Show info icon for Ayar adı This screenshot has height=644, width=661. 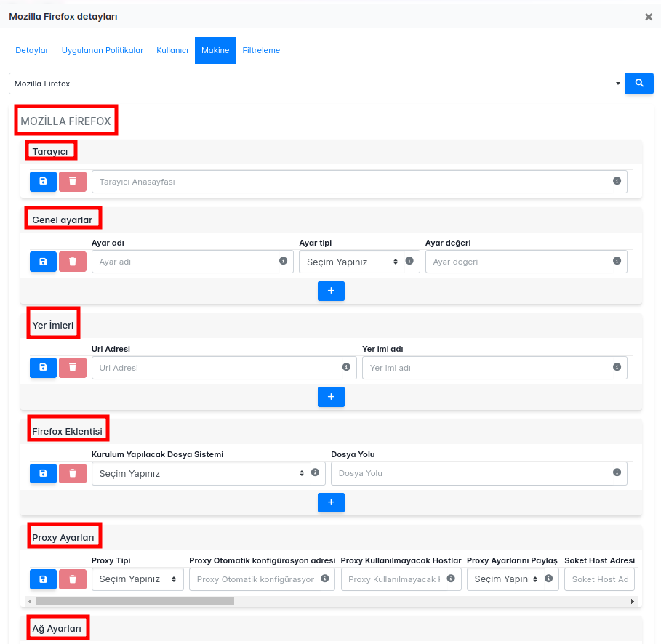pyautogui.click(x=284, y=261)
